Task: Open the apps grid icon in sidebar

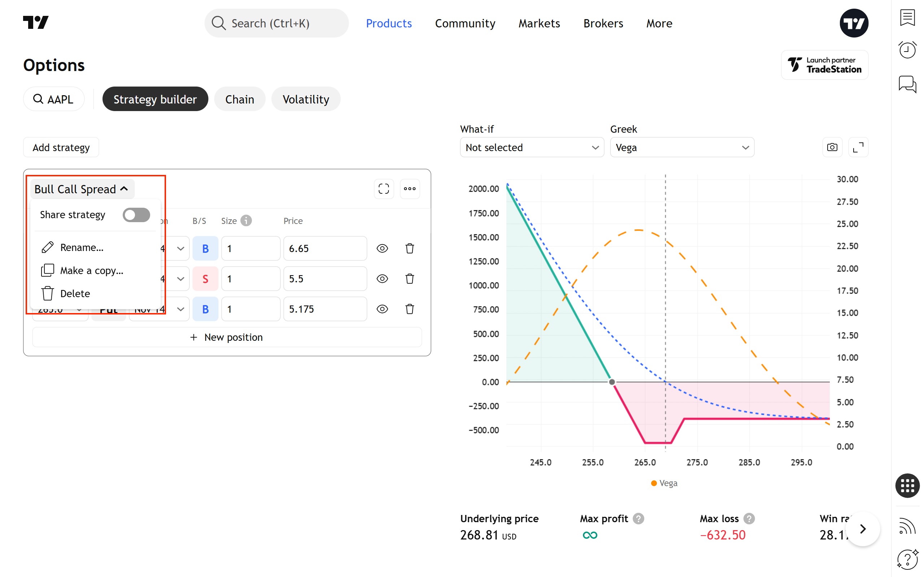Action: click(907, 486)
